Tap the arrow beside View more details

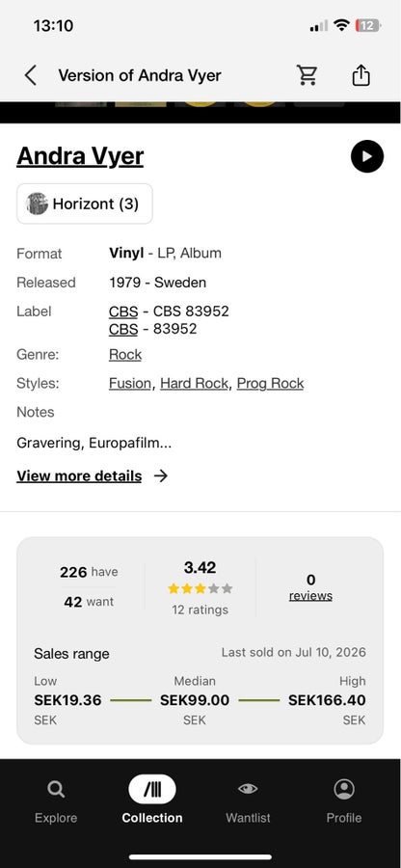click(161, 476)
